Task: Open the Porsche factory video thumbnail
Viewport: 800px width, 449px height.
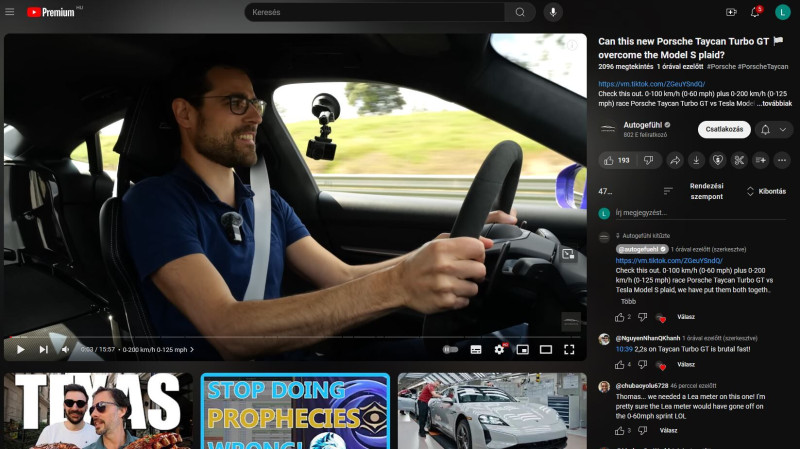Action: coord(492,411)
